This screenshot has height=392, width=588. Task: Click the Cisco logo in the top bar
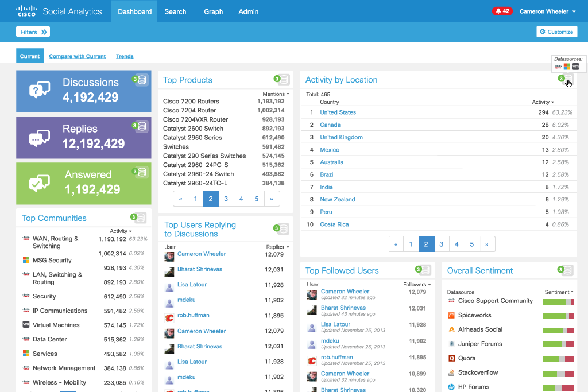pos(26,11)
